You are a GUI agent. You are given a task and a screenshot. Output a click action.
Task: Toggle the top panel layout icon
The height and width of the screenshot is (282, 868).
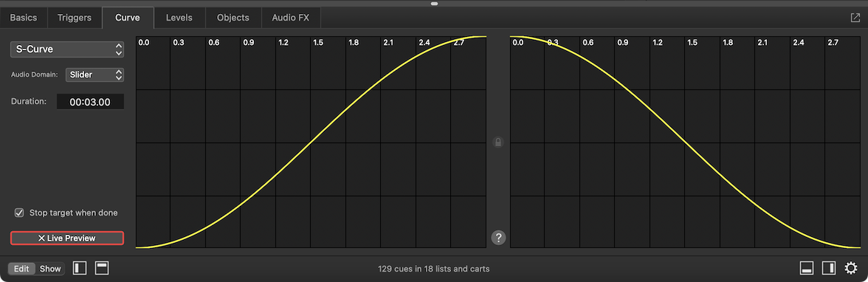(102, 269)
